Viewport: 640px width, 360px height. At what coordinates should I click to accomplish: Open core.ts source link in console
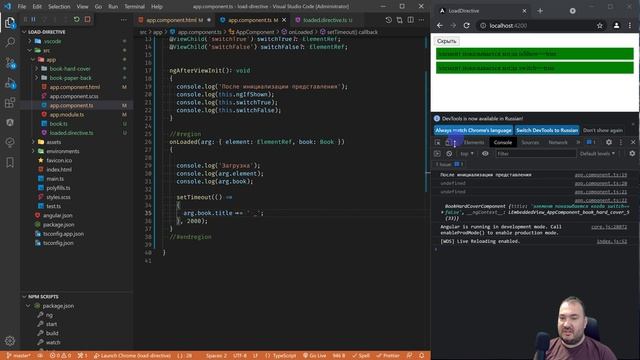609,227
